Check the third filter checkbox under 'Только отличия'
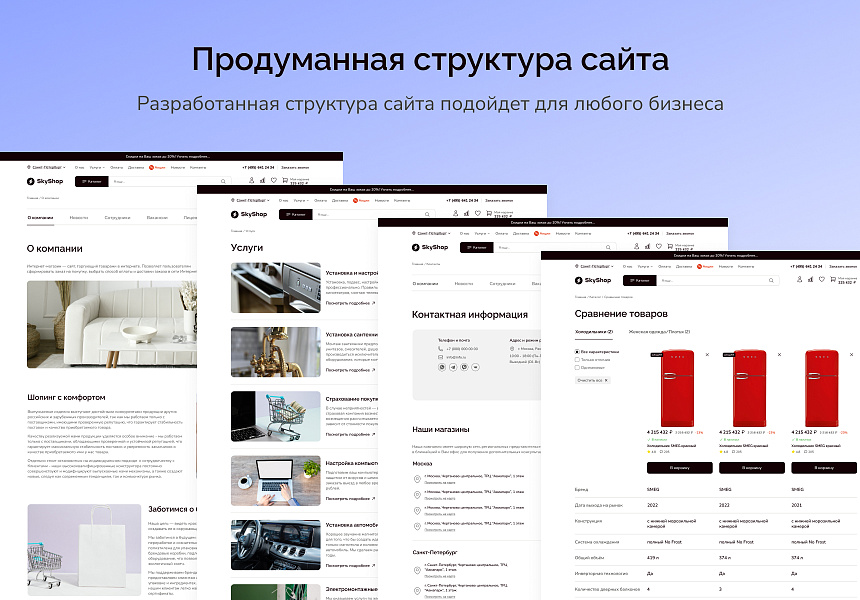 [x=577, y=368]
